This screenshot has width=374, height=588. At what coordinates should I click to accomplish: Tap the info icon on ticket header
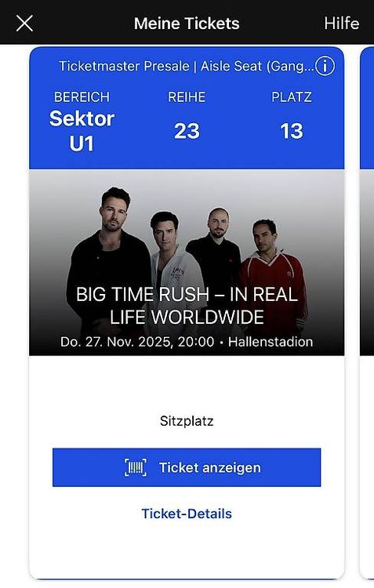tap(325, 67)
